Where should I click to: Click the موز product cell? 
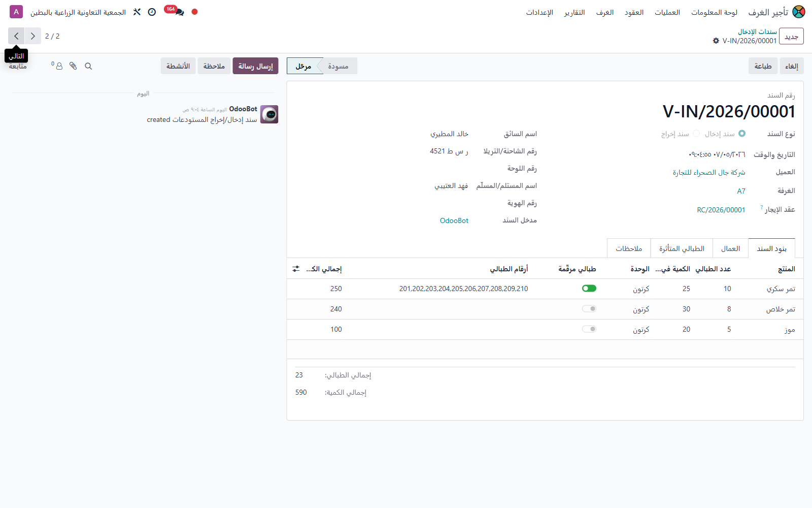tap(790, 329)
